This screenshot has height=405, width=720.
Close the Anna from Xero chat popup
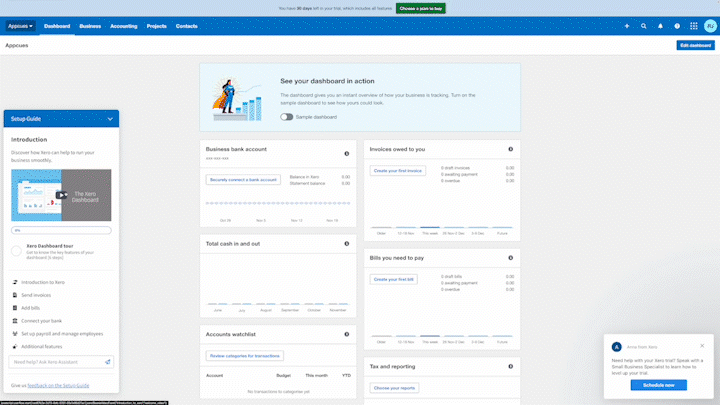pos(702,346)
